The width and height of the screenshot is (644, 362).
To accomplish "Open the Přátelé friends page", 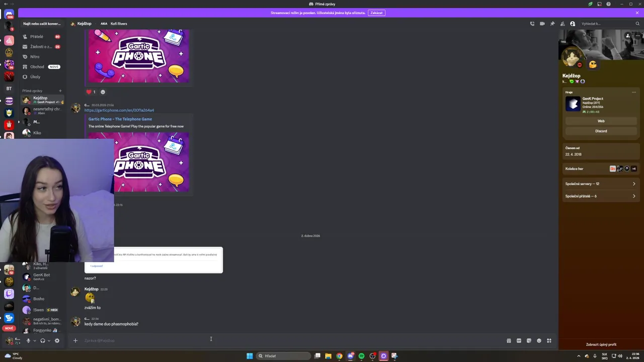I will pyautogui.click(x=42, y=37).
